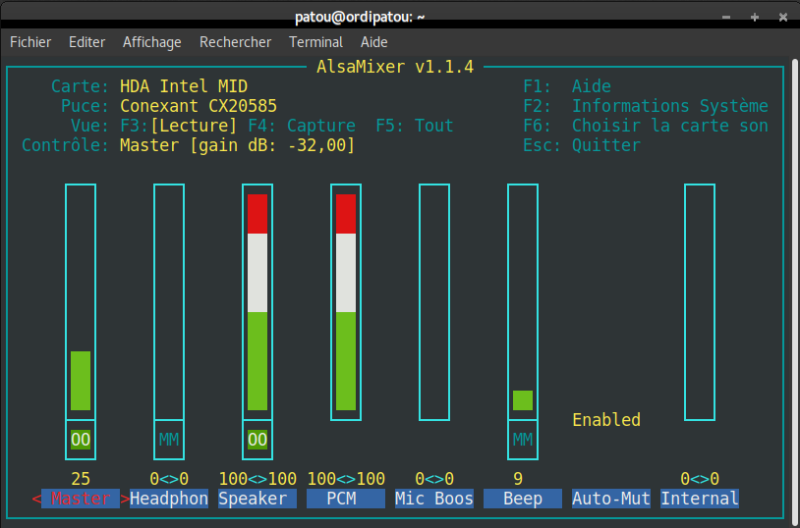Image resolution: width=800 pixels, height=528 pixels.
Task: Toggle the Master mute indicator OO
Action: 81,439
